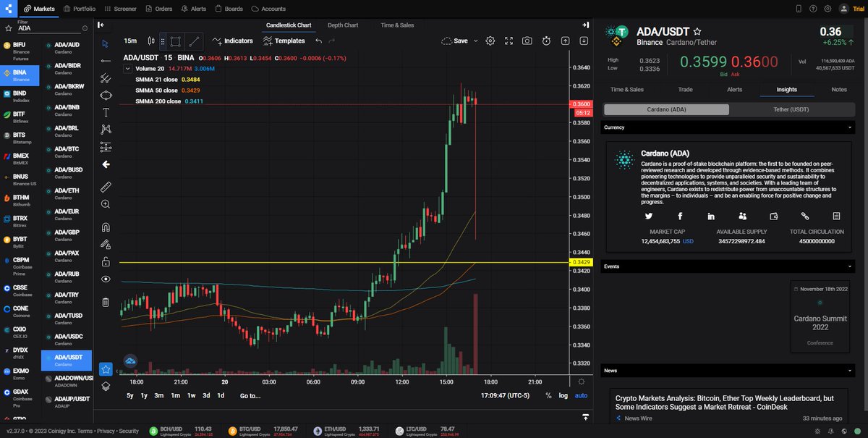
Task: Open Cardano's LinkedIn link icon
Action: point(711,216)
